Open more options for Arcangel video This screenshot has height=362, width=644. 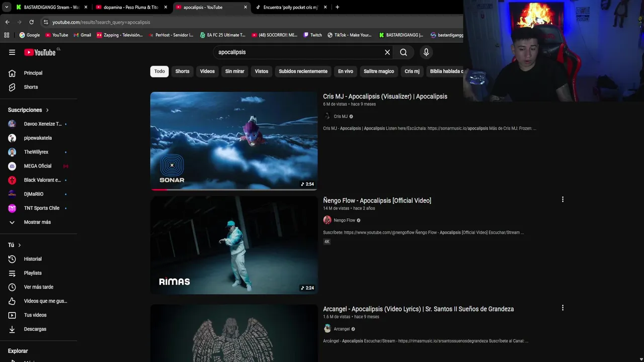point(562,308)
